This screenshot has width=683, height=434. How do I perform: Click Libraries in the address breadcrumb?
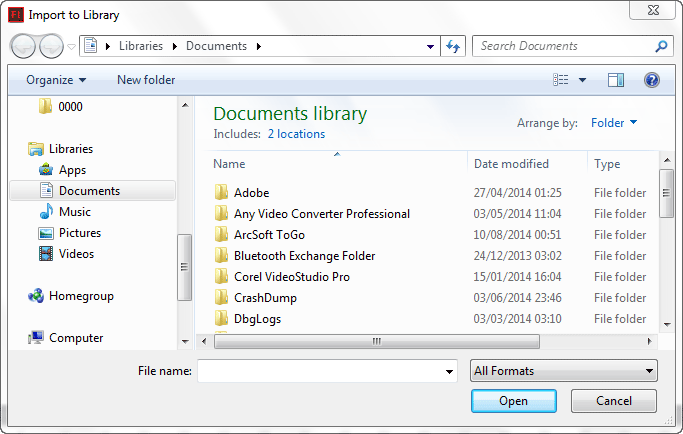tap(141, 46)
